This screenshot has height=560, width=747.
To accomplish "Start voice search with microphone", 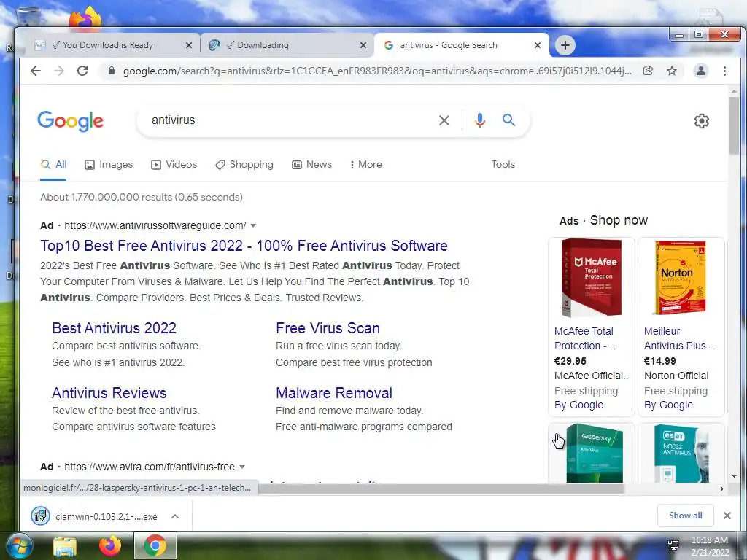I will click(x=480, y=120).
